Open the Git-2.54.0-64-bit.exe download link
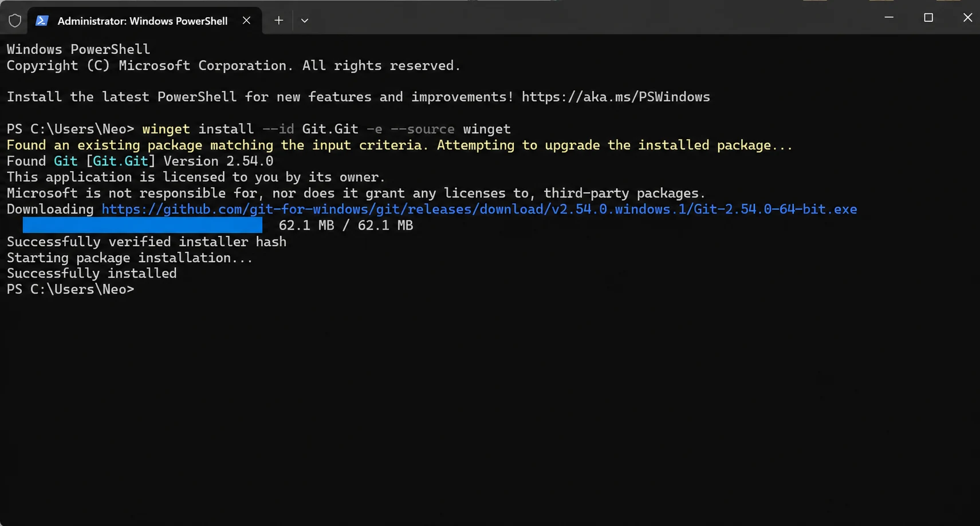 pos(479,209)
